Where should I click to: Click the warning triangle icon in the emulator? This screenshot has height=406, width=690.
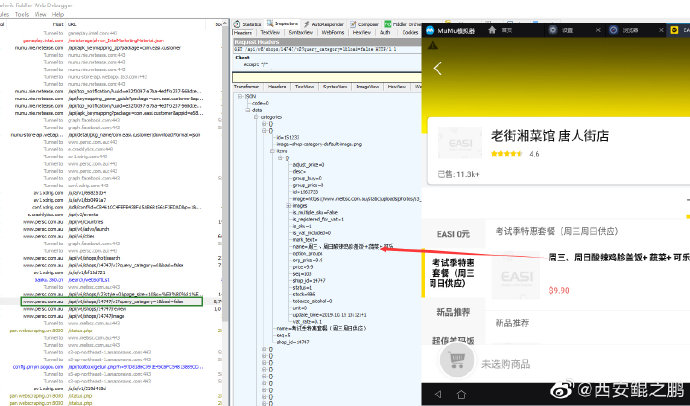coord(433,45)
